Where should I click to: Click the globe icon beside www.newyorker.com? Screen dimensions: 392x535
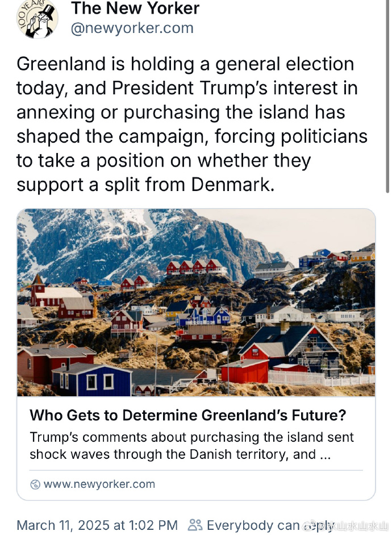[x=35, y=484]
